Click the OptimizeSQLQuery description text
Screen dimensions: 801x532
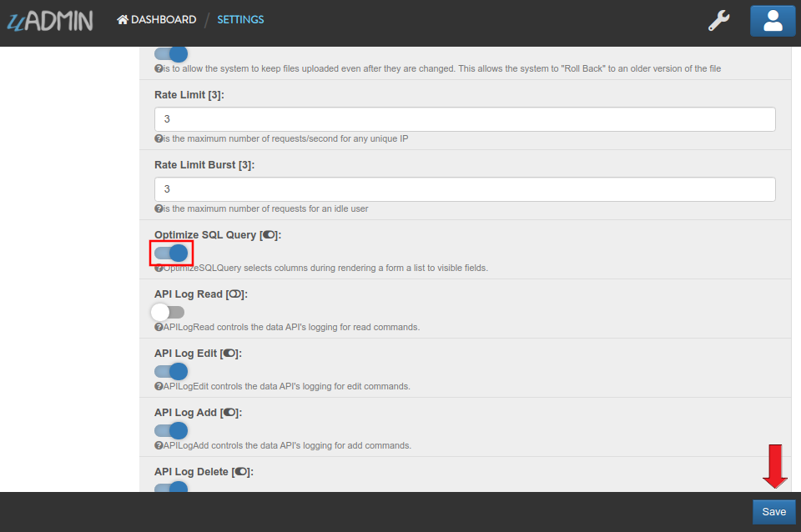(325, 268)
